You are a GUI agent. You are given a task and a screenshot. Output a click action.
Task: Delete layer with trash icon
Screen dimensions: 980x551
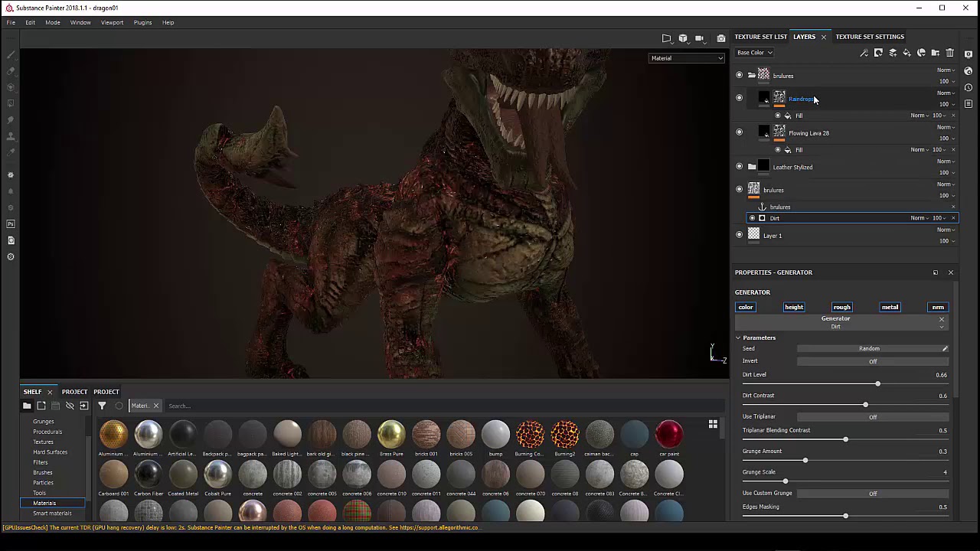pos(949,53)
